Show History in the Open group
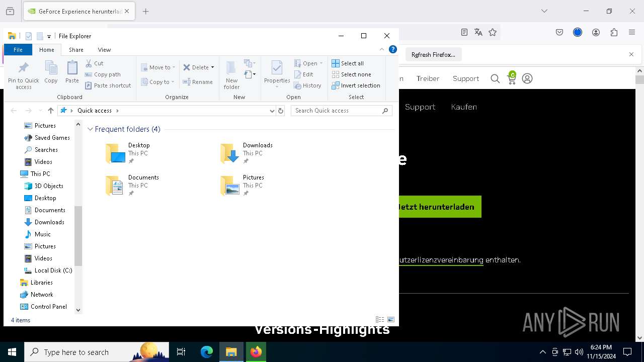 [307, 85]
